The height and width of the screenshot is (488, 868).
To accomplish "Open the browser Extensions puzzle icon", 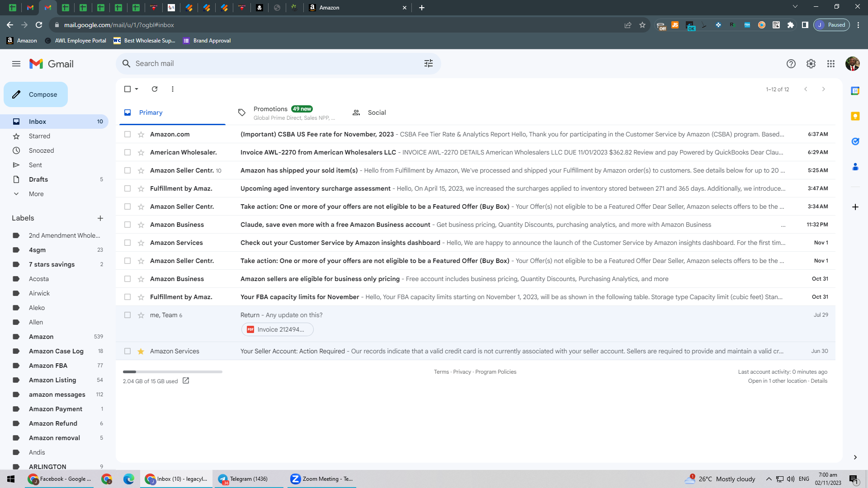I will tap(791, 25).
